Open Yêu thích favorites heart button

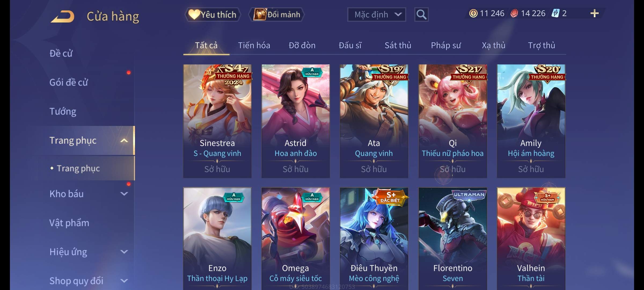click(213, 15)
